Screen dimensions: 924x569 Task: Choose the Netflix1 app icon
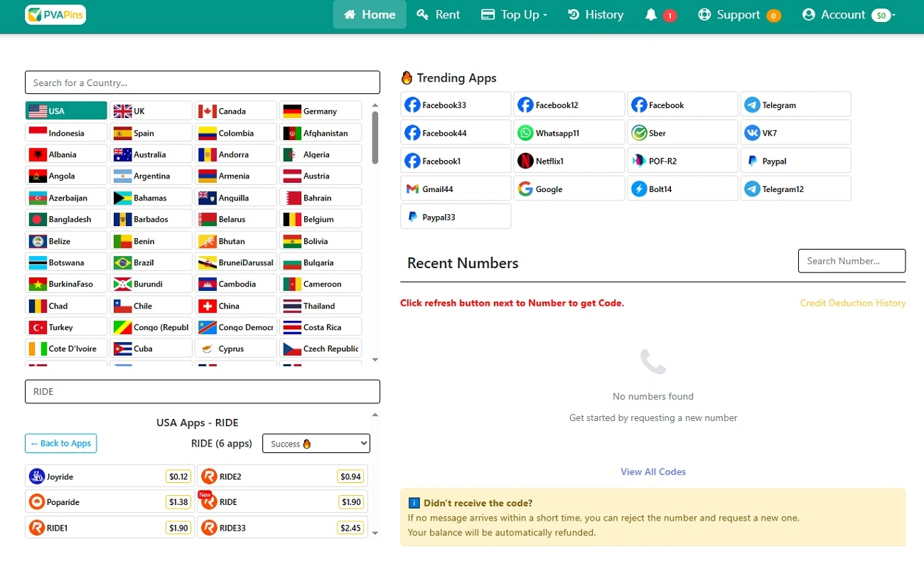click(525, 161)
